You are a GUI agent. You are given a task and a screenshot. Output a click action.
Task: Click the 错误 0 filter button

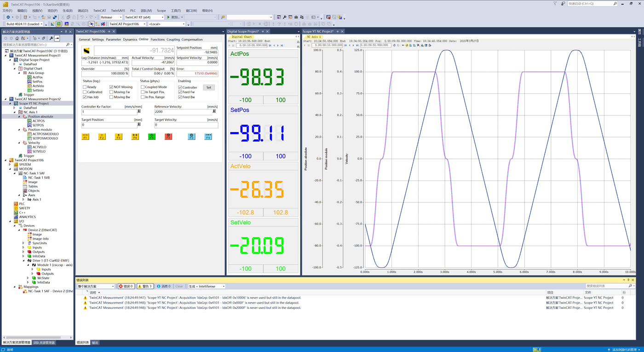[x=126, y=286]
